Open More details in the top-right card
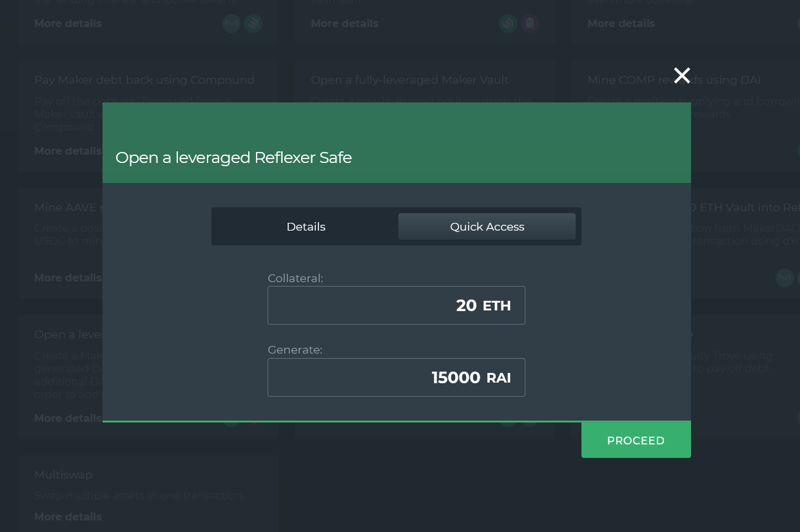The width and height of the screenshot is (800, 532). pos(621,23)
